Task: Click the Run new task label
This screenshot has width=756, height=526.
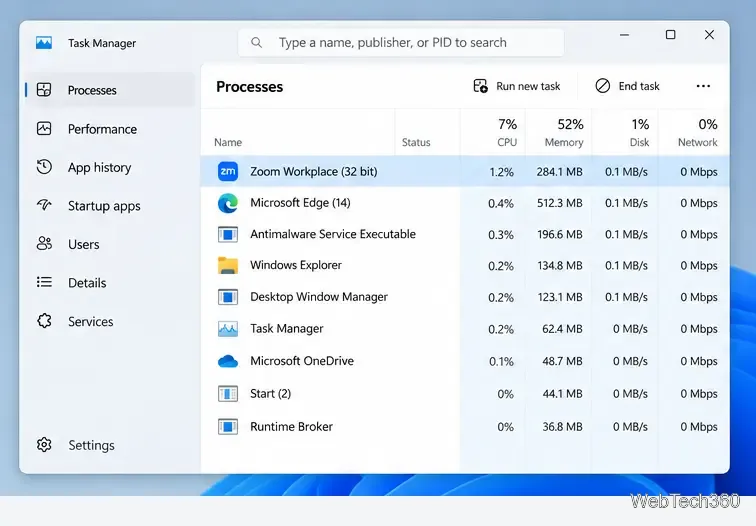Action: click(528, 86)
